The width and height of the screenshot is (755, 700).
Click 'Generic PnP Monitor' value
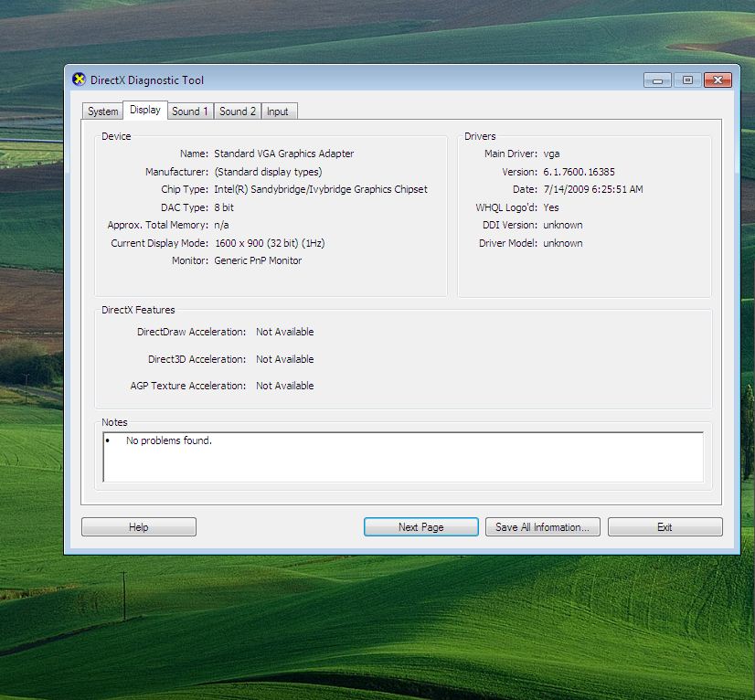(258, 260)
